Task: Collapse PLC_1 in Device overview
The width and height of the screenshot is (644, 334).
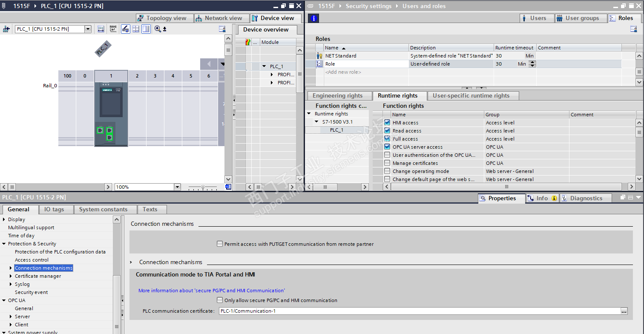Action: (264, 66)
